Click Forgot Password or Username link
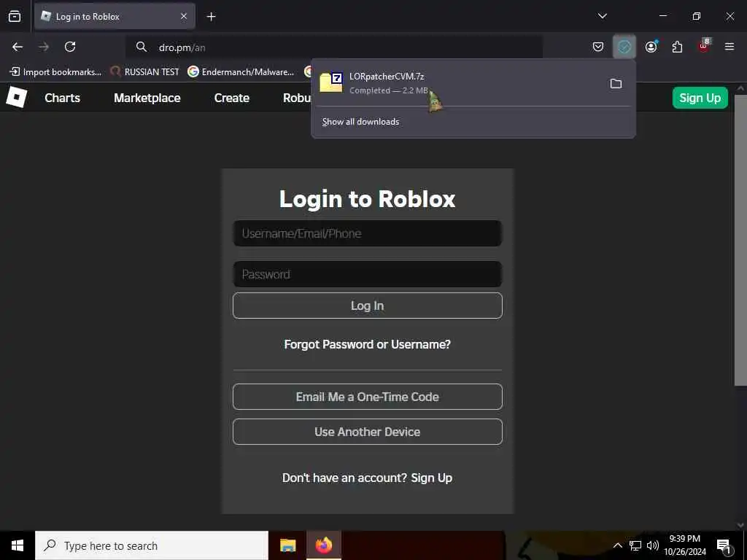 click(368, 344)
